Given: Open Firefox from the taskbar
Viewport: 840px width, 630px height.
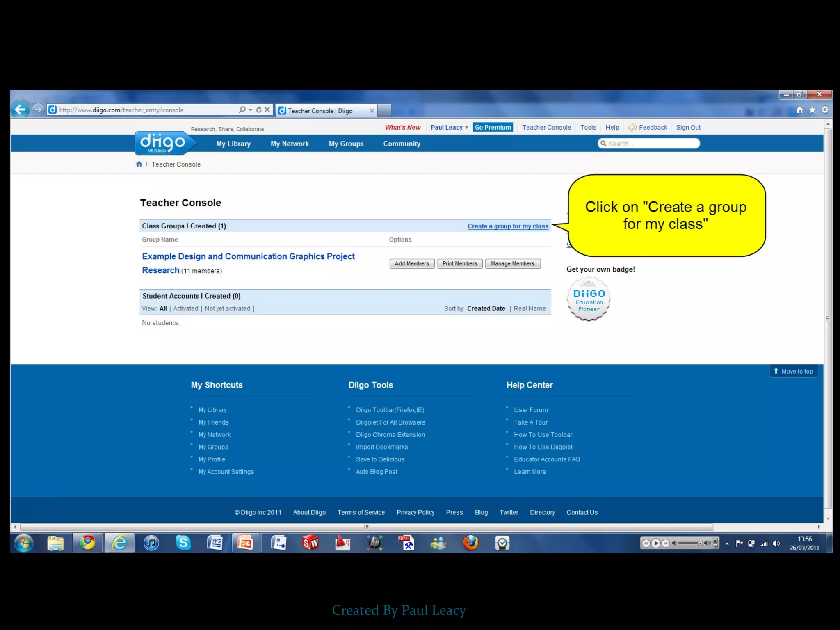Looking at the screenshot, I should [x=470, y=543].
